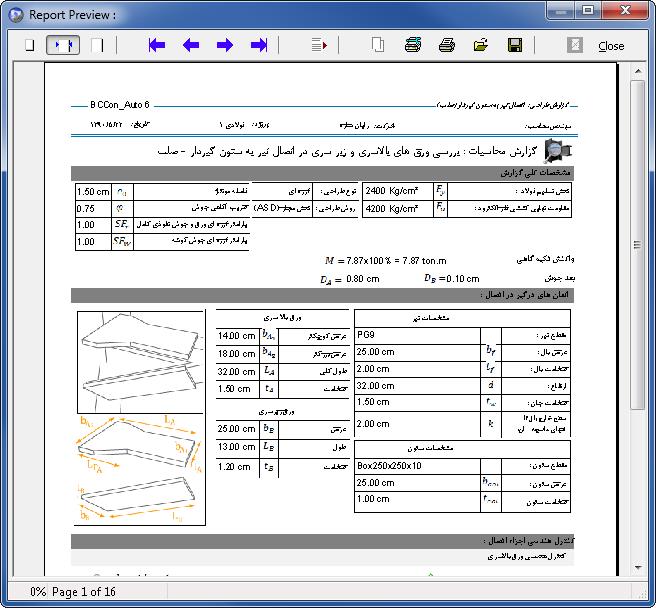This screenshot has width=656, height=608.
Task: Jump to last page of report
Action: coord(259,45)
